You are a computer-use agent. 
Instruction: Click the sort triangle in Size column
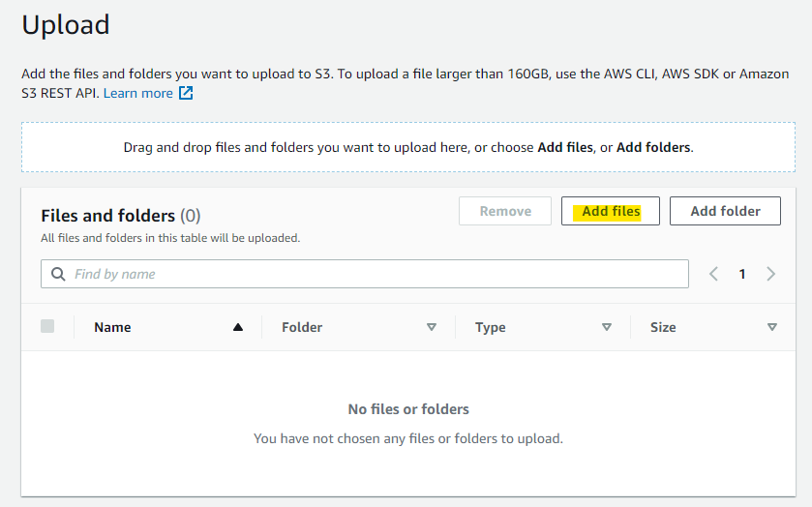pyautogui.click(x=772, y=327)
